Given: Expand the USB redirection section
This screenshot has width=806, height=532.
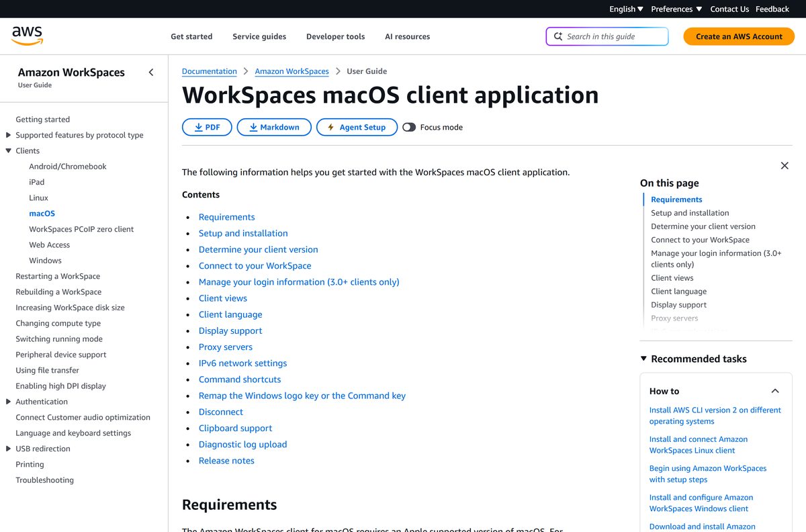Looking at the screenshot, I should 9,449.
